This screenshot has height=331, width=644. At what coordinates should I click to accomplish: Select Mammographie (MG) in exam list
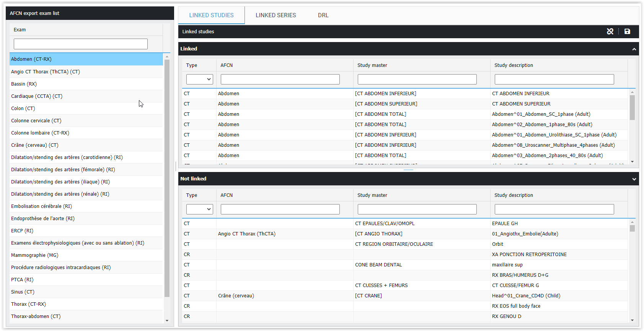[35, 255]
